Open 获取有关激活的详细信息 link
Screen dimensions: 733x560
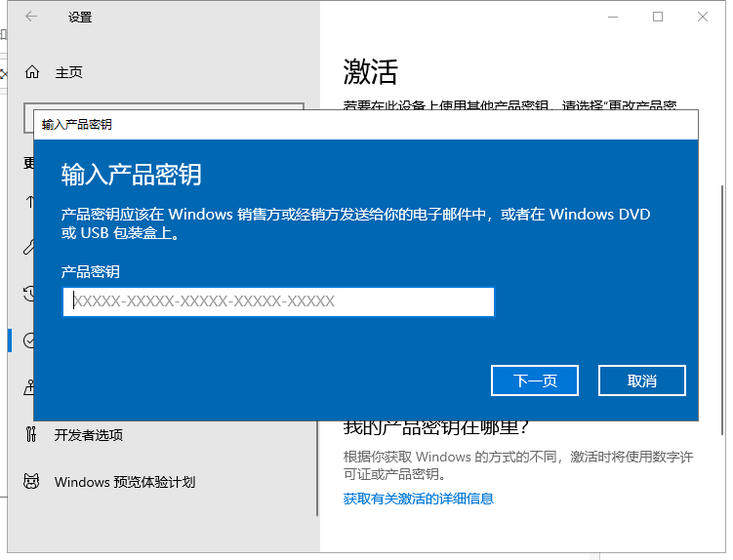tap(419, 499)
